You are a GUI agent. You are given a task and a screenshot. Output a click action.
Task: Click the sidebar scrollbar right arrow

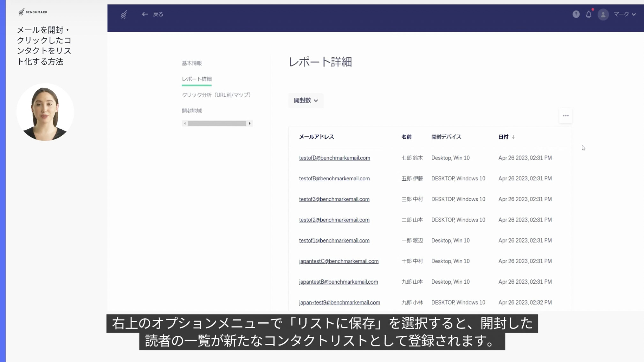click(250, 124)
